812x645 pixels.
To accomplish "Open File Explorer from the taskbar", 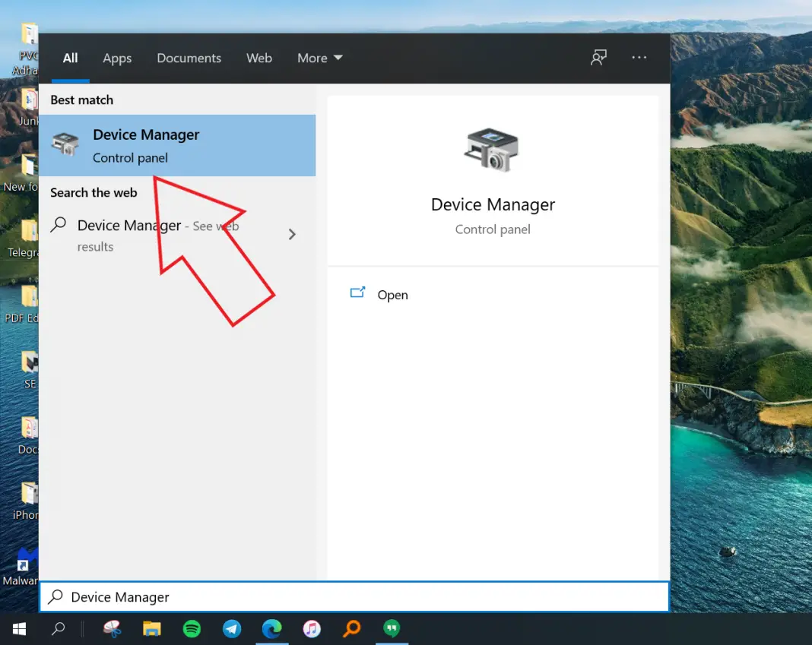I will pos(151,629).
